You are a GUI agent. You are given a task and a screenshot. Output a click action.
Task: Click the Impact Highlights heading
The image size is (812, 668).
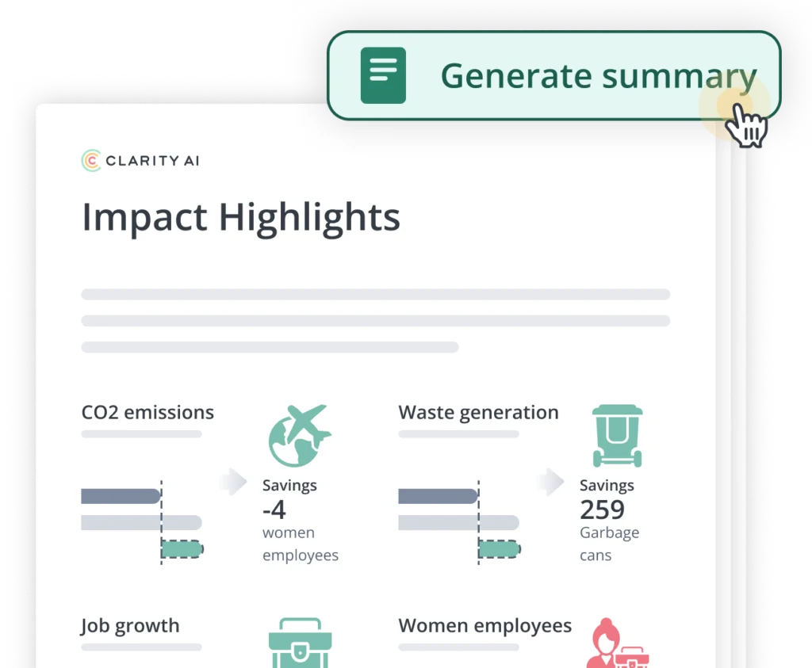pyautogui.click(x=241, y=217)
